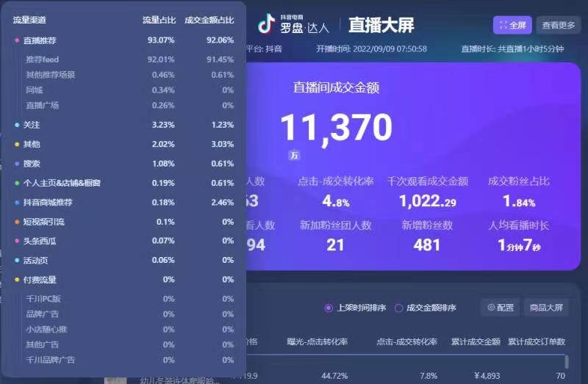Click the orange dot beside 短视频引流

(17, 222)
